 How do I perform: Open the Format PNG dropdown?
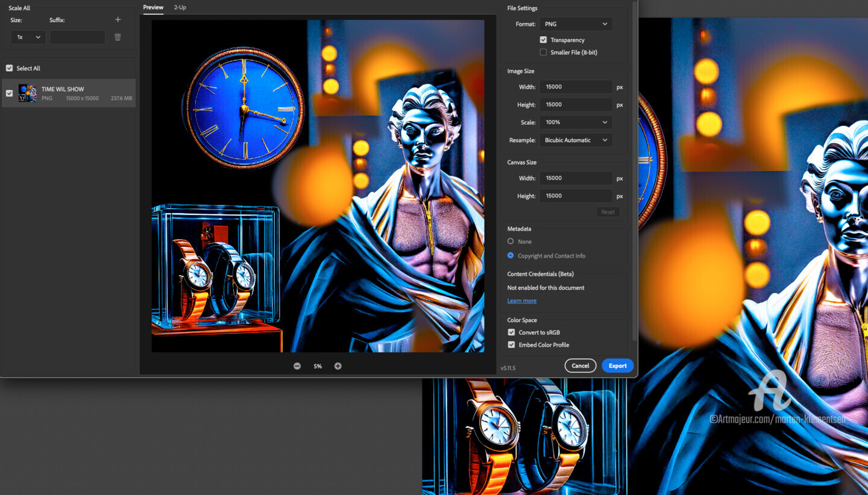pos(576,24)
